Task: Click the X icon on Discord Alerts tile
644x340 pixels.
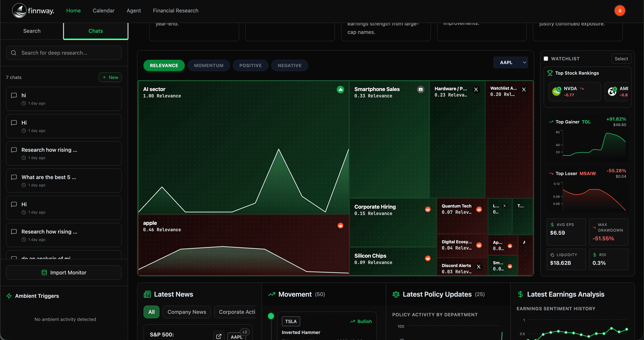Action: click(478, 267)
